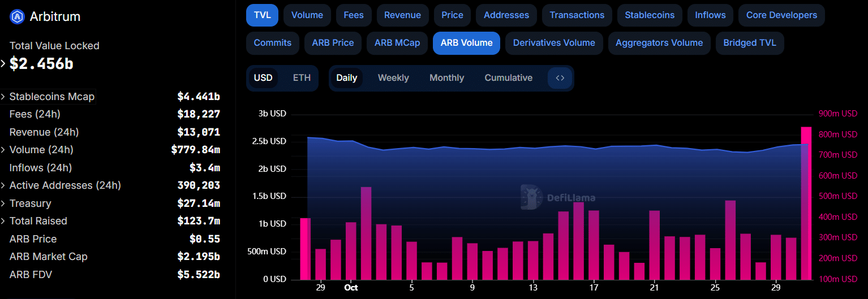The width and height of the screenshot is (868, 299).
Task: Click the Revenue (24h) label
Action: 44,132
